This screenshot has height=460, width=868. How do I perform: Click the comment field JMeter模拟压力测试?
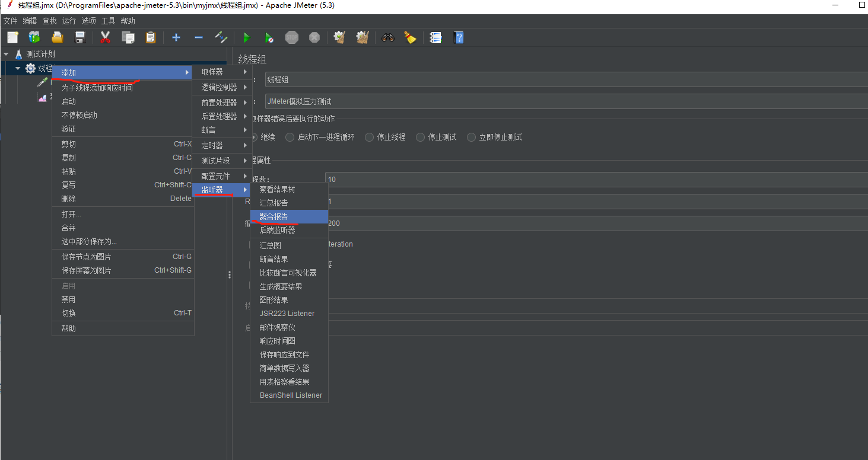(566, 101)
